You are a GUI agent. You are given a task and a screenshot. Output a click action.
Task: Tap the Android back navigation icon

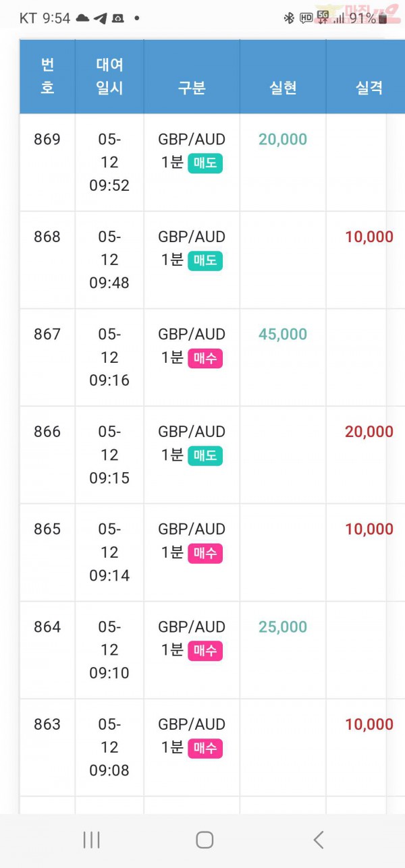coord(319,840)
